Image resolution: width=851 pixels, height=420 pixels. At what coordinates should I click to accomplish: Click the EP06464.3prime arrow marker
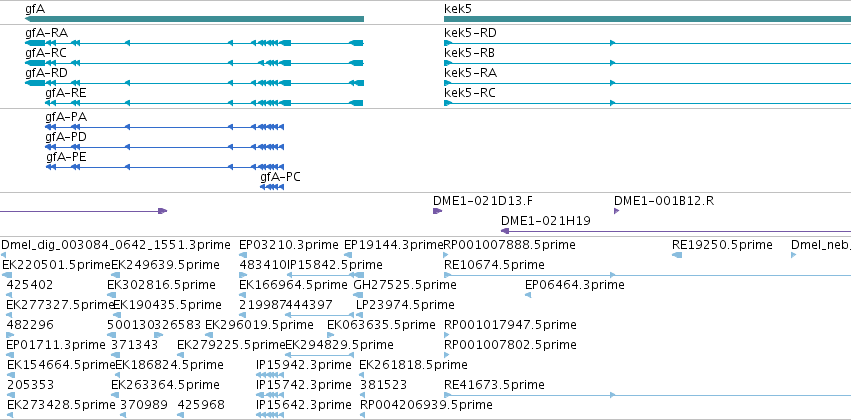point(528,295)
